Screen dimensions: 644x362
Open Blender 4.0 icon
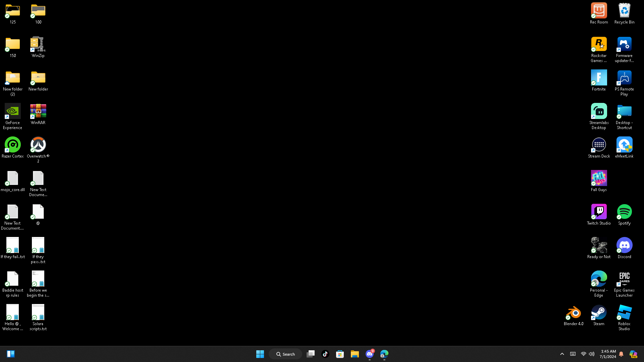pyautogui.click(x=574, y=315)
